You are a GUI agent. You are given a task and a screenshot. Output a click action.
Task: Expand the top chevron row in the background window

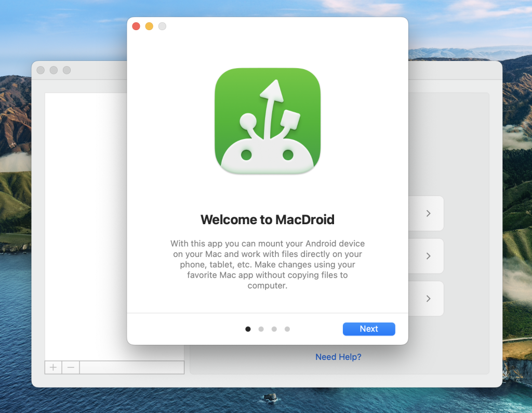[x=428, y=213]
